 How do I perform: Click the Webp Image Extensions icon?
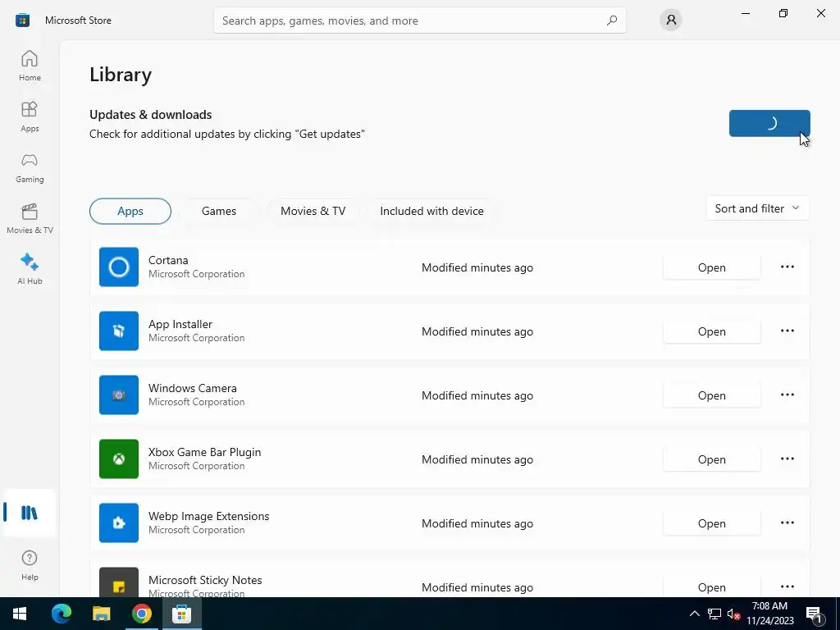(119, 523)
